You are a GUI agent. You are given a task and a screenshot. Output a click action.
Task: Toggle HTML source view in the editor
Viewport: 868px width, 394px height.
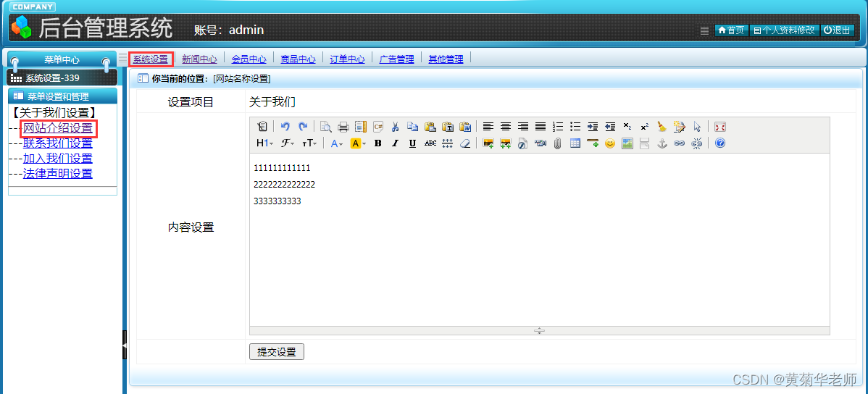pos(263,127)
